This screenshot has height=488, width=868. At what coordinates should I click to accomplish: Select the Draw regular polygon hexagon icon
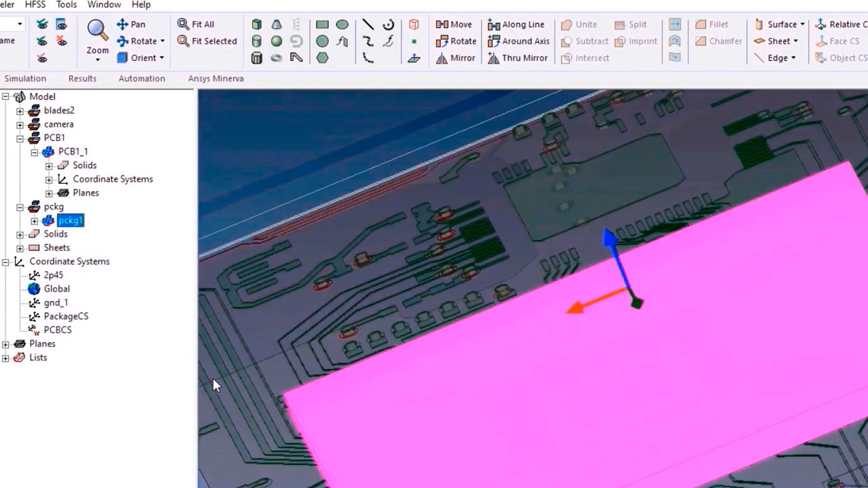point(322,58)
